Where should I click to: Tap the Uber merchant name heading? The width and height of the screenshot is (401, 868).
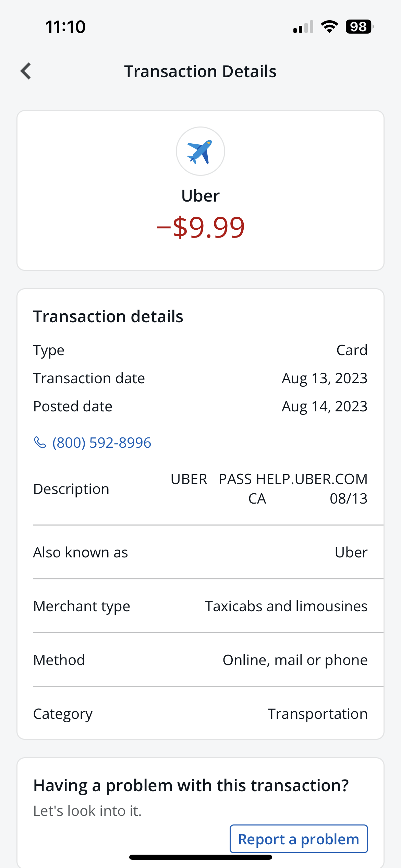click(200, 196)
